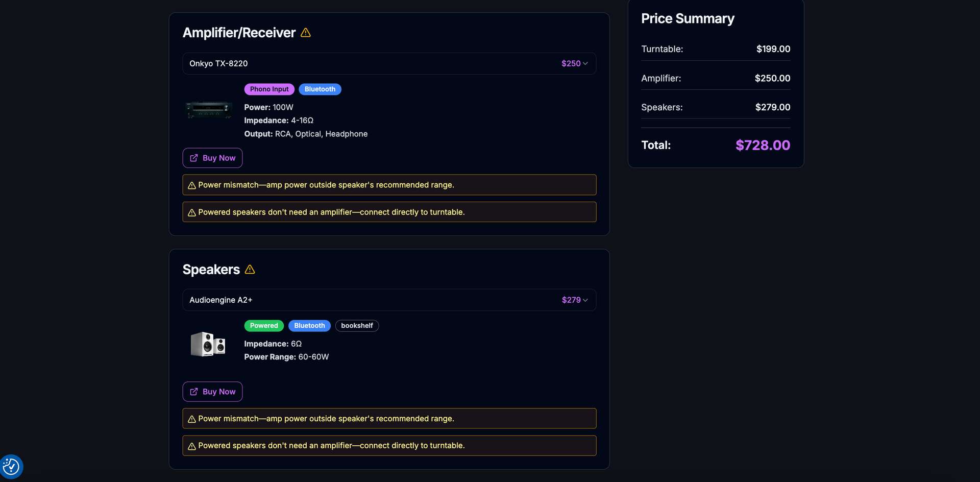Click the Audioengine A2+ product thumbnail

(x=208, y=344)
